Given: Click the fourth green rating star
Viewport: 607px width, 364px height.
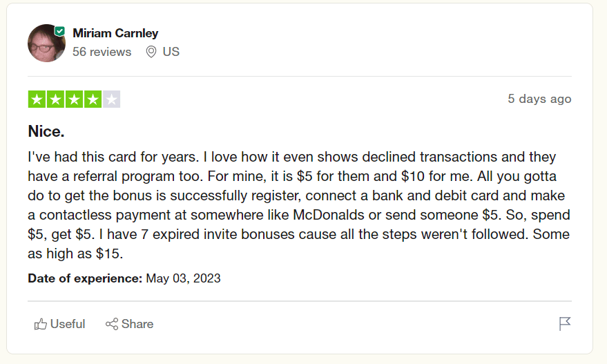Looking at the screenshot, I should 93,99.
